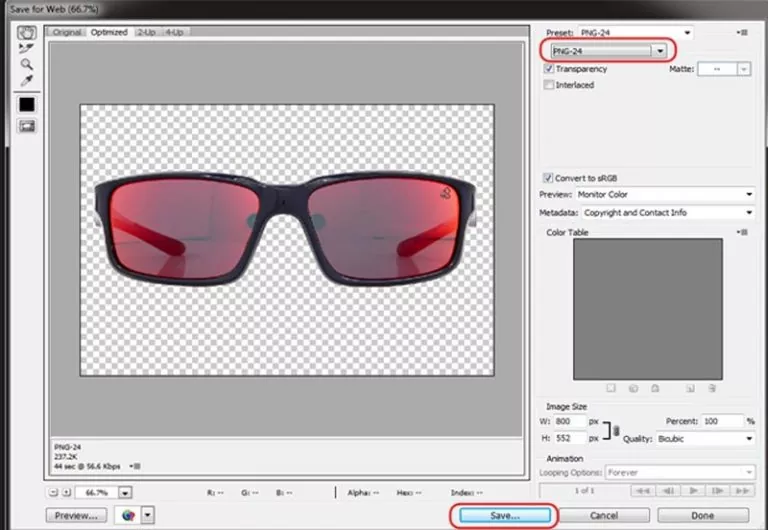
Task: Open the zoom level dropdown arrow
Action: pyautogui.click(x=125, y=493)
